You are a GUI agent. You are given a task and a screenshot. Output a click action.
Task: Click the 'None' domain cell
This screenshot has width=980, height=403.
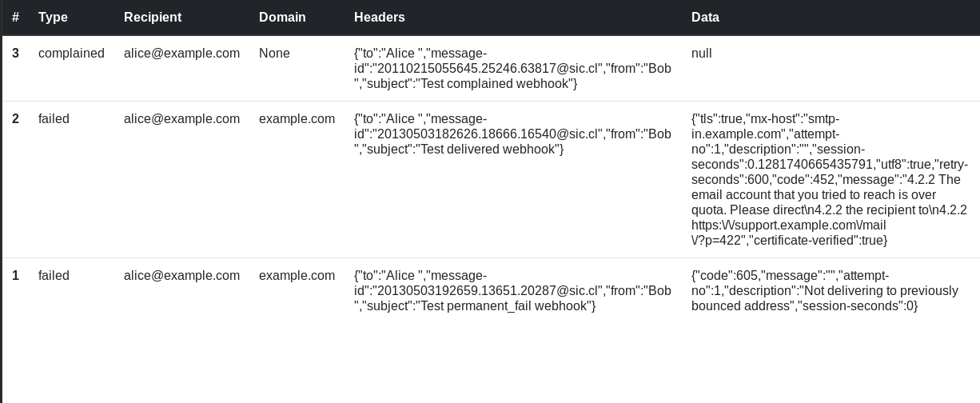(274, 54)
